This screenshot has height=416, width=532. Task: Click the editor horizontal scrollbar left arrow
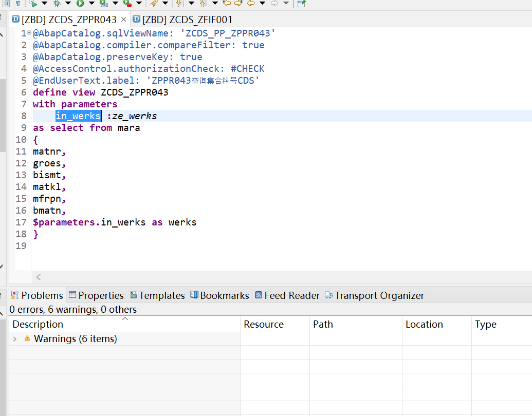point(39,277)
